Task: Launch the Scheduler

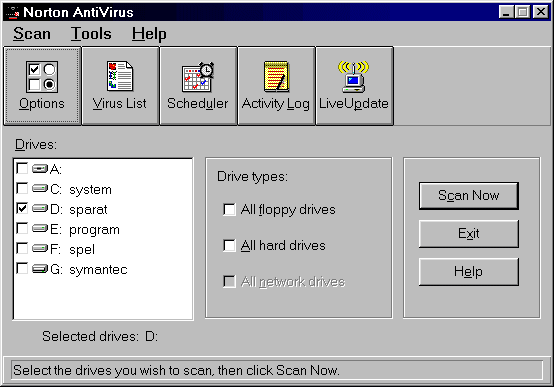Action: 198,86
